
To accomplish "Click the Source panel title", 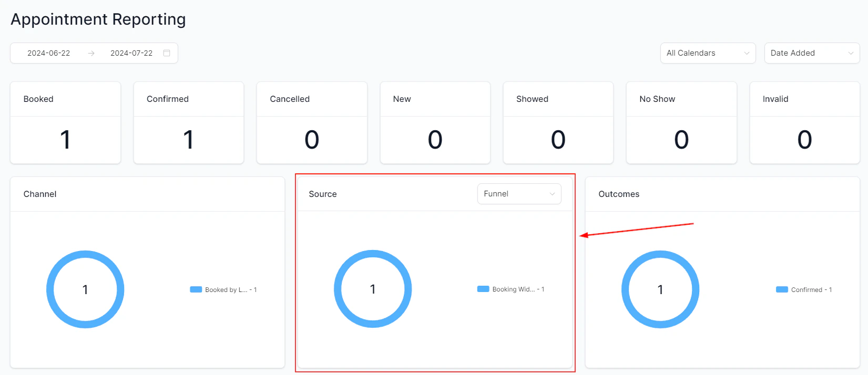I will click(323, 194).
